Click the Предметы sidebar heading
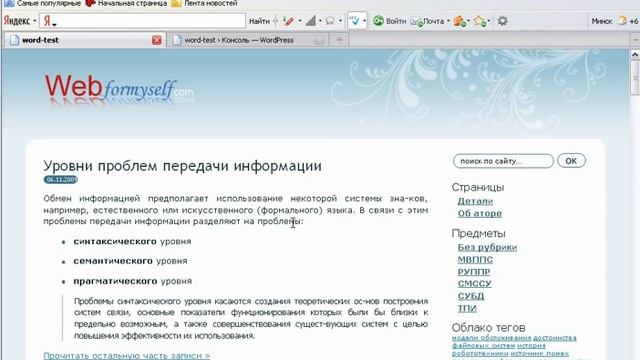 coord(478,233)
